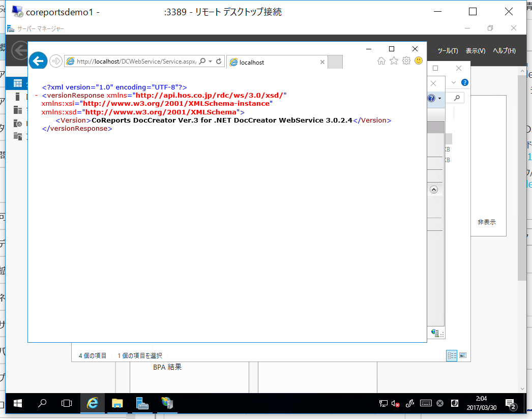Open IIS Manager taskbar icon

pyautogui.click(x=167, y=403)
